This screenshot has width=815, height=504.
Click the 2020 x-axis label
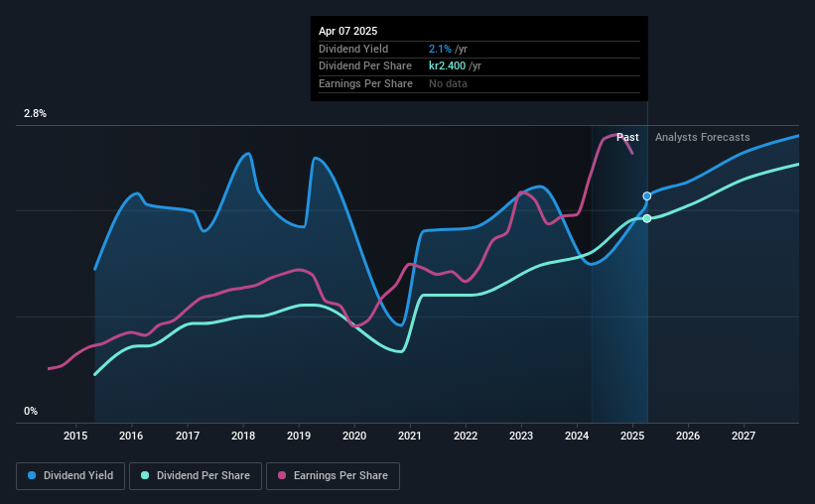pyautogui.click(x=354, y=436)
